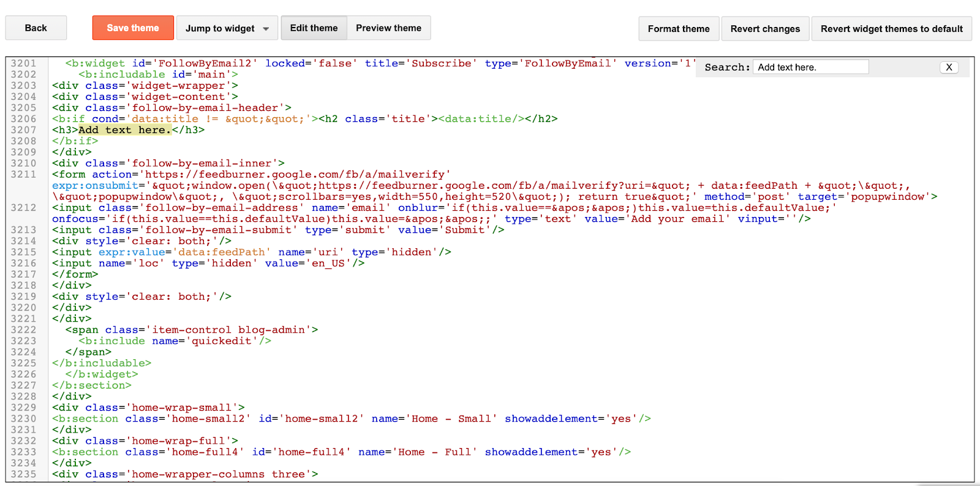
Task: Click the 'home-wrap-small' class text
Action: pyautogui.click(x=182, y=408)
